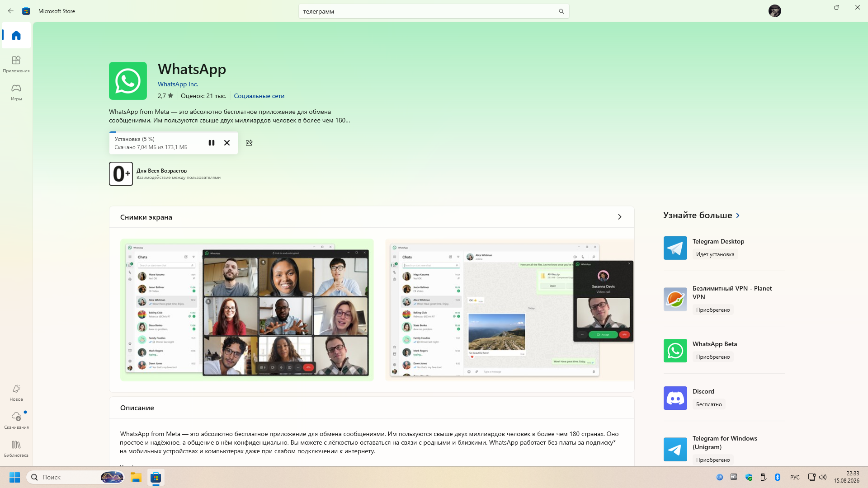
Task: Click the network icon in system tray
Action: (811, 477)
